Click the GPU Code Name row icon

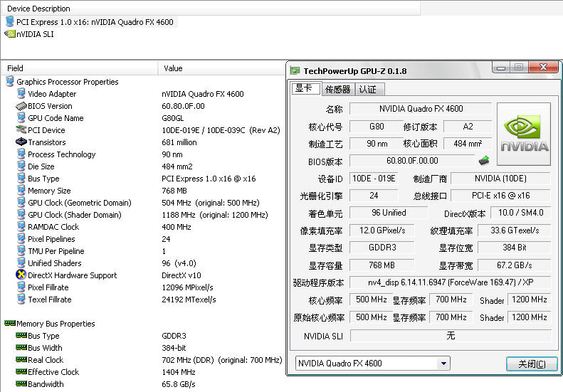pyautogui.click(x=21, y=117)
